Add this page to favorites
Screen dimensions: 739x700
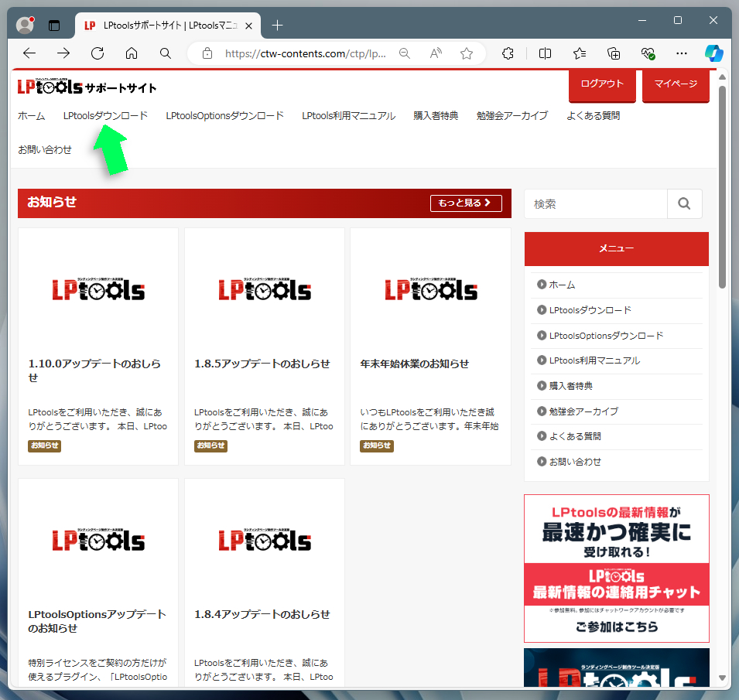[467, 53]
